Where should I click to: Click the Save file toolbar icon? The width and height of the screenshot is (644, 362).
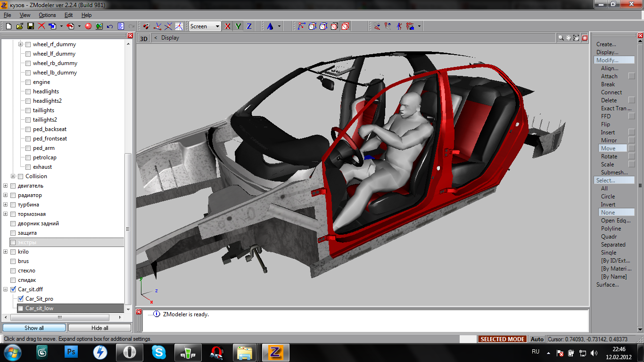coord(31,26)
